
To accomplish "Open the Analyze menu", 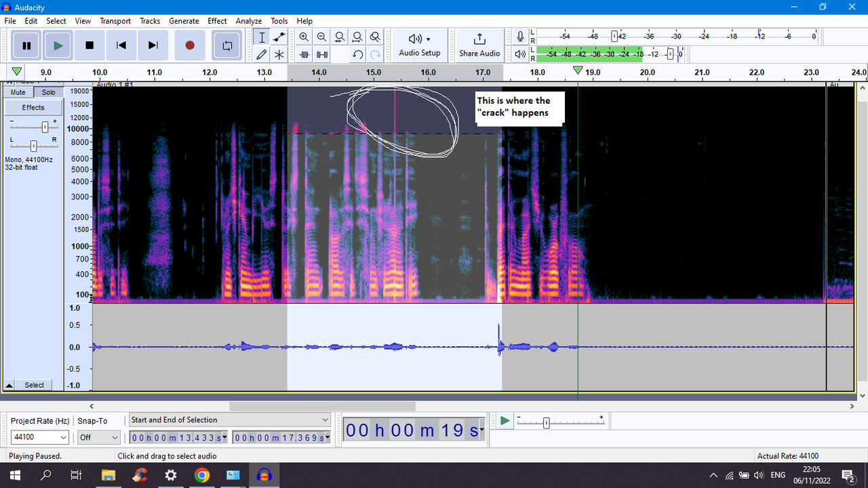I will tap(248, 21).
